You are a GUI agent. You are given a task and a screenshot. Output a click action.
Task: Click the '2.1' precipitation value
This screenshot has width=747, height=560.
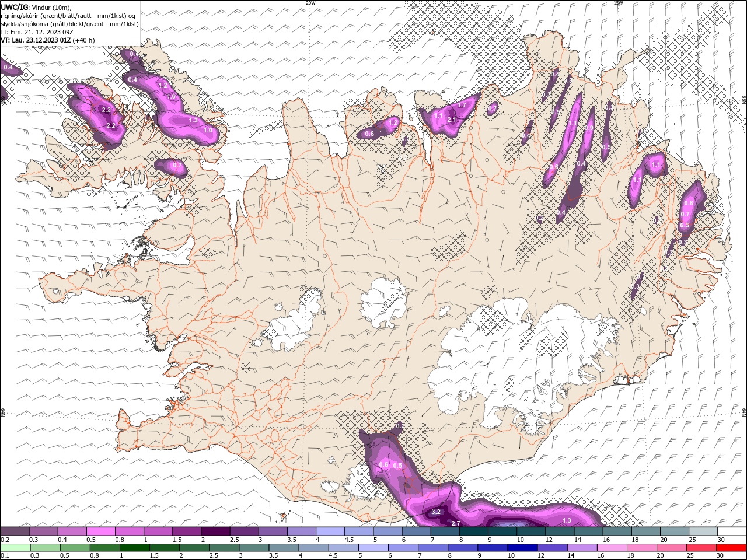click(x=451, y=120)
